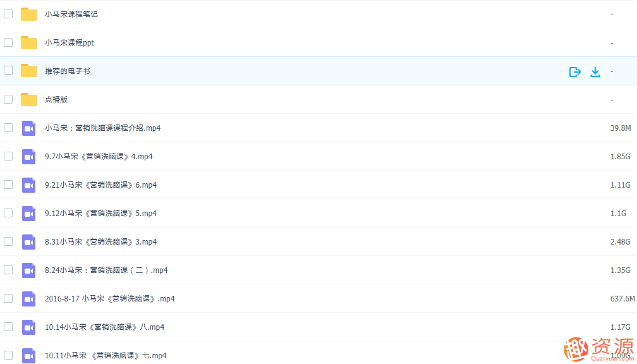The width and height of the screenshot is (637, 364).
Task: Toggle checkbox for 8.24小马宋 video
Action: [8, 270]
